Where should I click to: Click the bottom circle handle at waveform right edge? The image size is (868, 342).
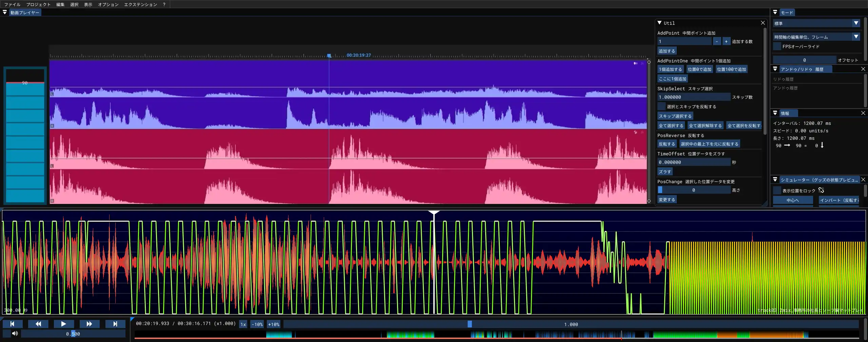[x=649, y=201]
